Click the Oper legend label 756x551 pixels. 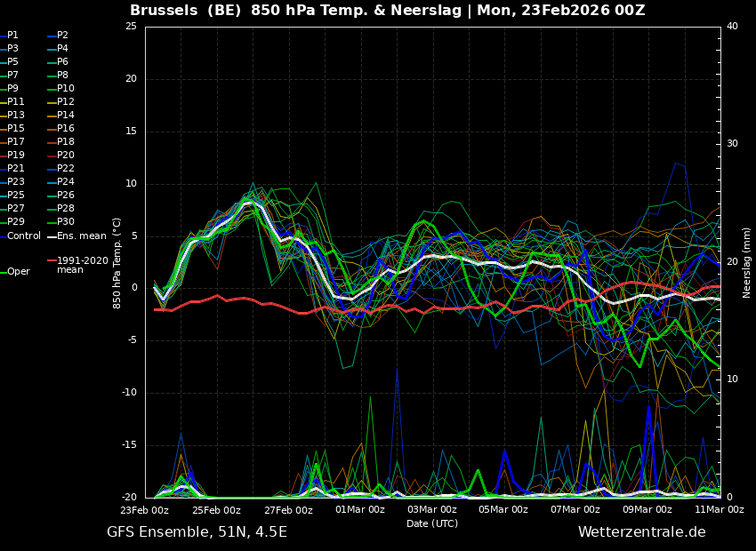19,272
